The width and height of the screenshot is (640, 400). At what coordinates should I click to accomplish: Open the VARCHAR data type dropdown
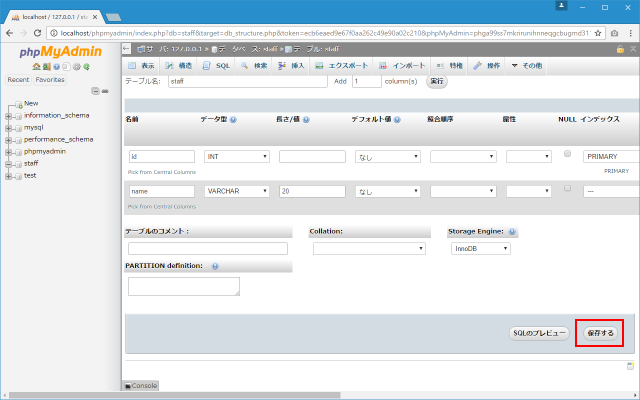(x=237, y=191)
